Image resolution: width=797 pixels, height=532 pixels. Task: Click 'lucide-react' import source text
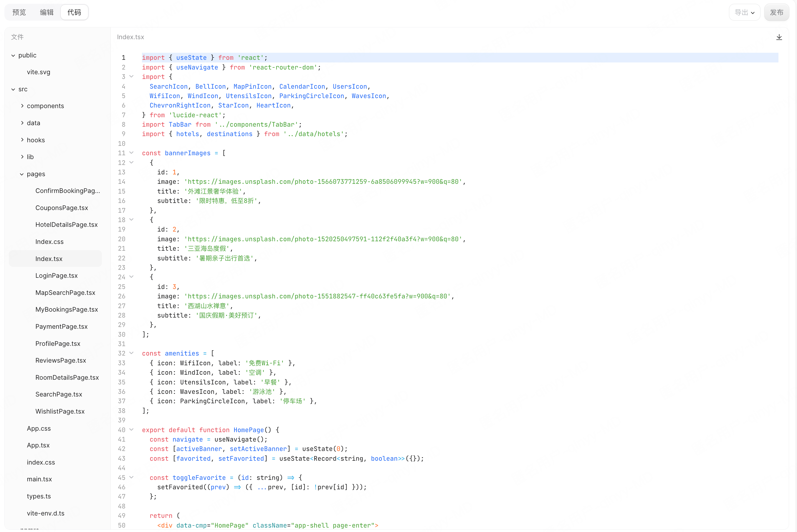pyautogui.click(x=195, y=115)
